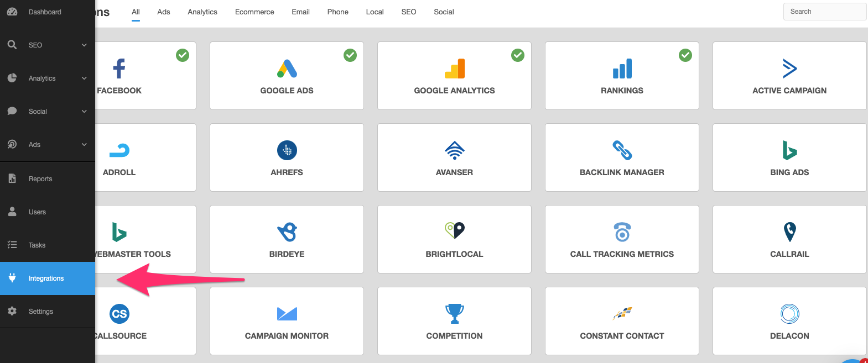The height and width of the screenshot is (363, 868).
Task: Click the BACKLINK MANAGER card label
Action: tap(622, 172)
